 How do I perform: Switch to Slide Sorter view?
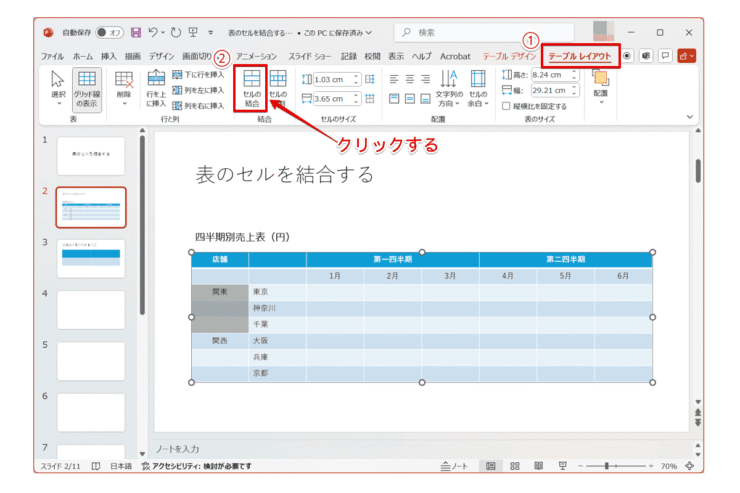click(515, 466)
